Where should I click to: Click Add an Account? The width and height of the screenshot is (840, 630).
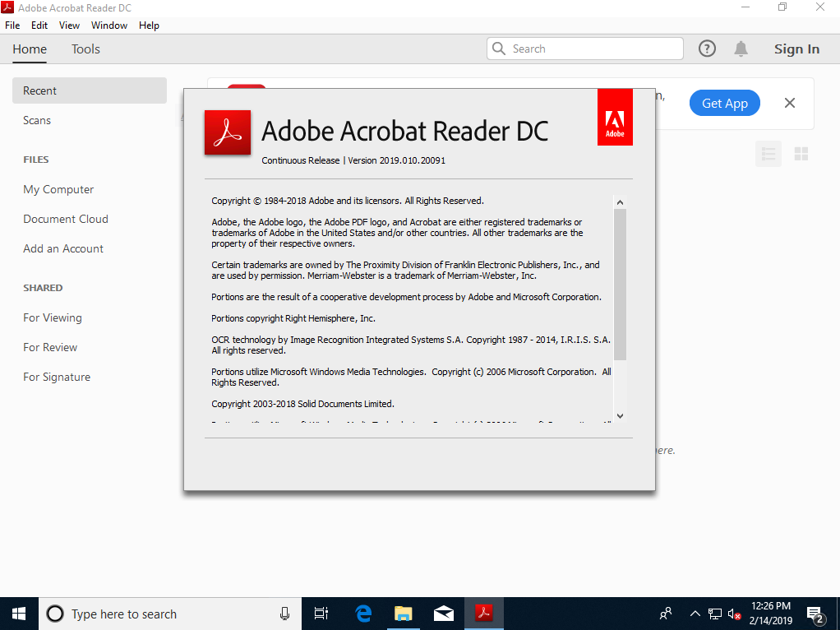[63, 248]
